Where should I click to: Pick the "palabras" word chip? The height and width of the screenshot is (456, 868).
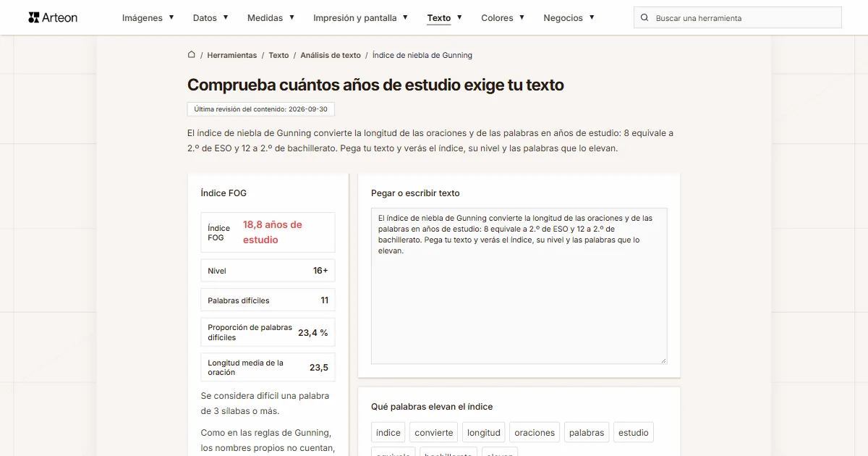pos(587,433)
